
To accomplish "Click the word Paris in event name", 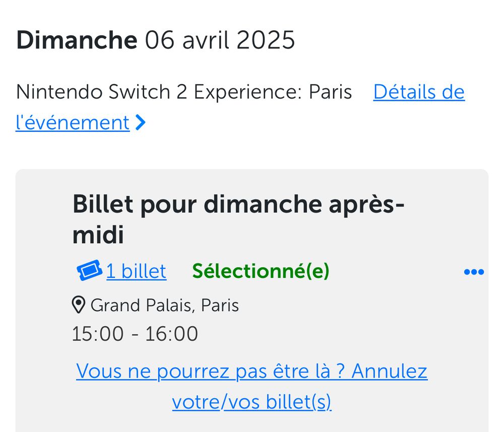I will click(330, 92).
